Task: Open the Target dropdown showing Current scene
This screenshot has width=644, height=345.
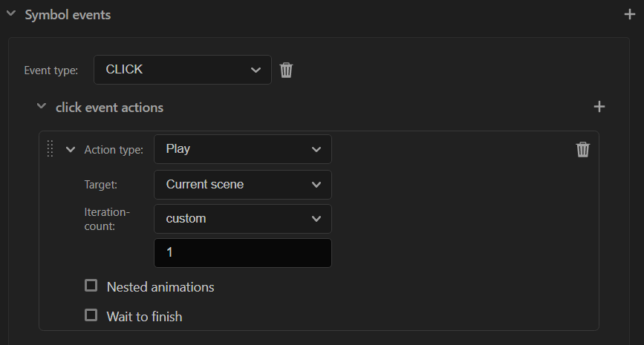Action: [x=243, y=185]
